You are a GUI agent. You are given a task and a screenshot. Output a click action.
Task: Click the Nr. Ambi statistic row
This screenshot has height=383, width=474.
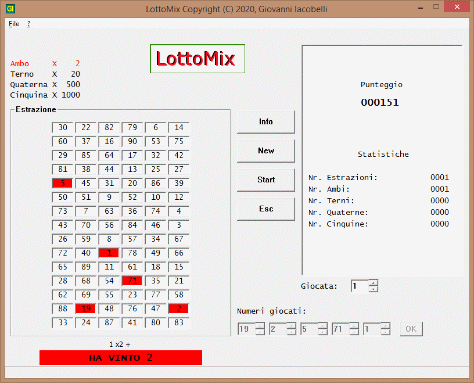(379, 189)
